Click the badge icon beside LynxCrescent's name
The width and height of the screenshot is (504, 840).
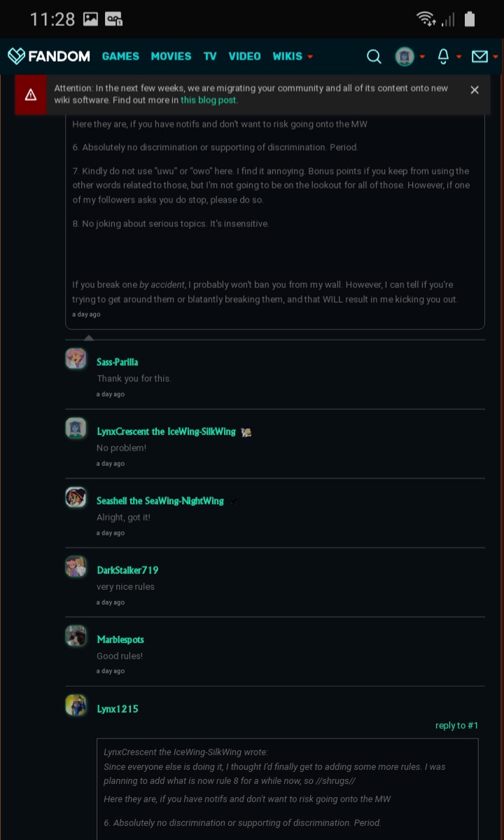pos(246,432)
